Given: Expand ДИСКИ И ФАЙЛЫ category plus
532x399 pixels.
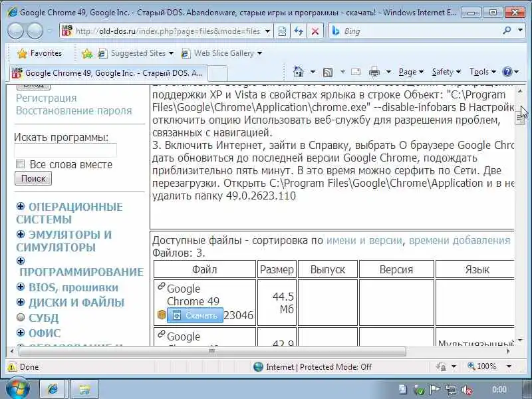Looking at the screenshot, I should pos(21,302).
